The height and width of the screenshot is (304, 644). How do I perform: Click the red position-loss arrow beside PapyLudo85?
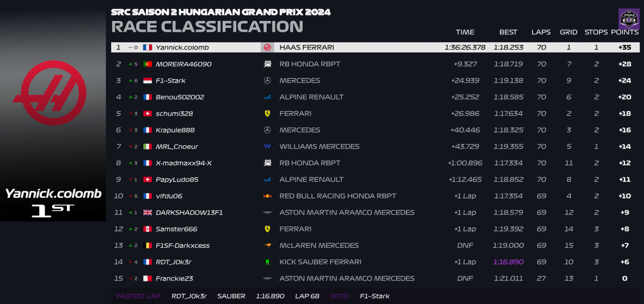(x=130, y=180)
